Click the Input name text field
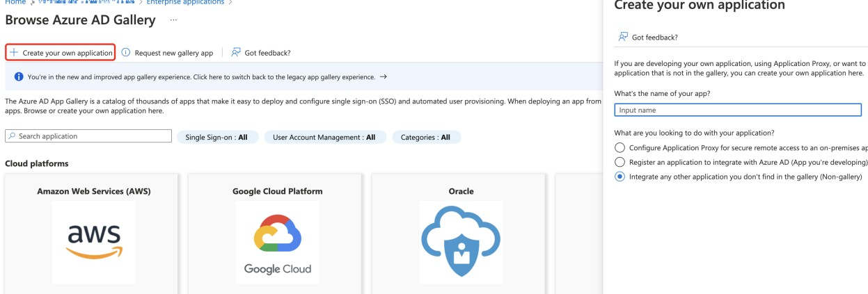This screenshot has width=868, height=294. tap(738, 110)
